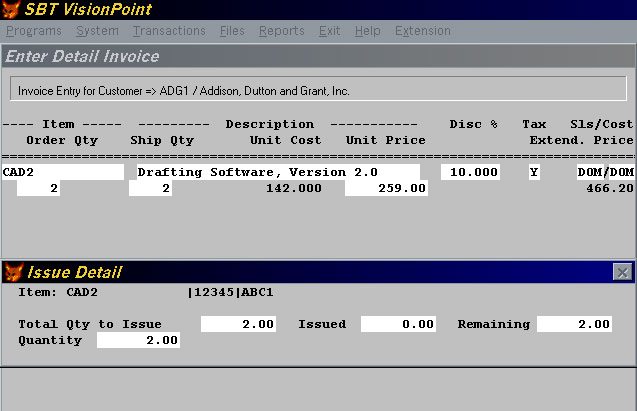Click the Tax field showing Y
The width and height of the screenshot is (637, 411).
pyautogui.click(x=534, y=172)
